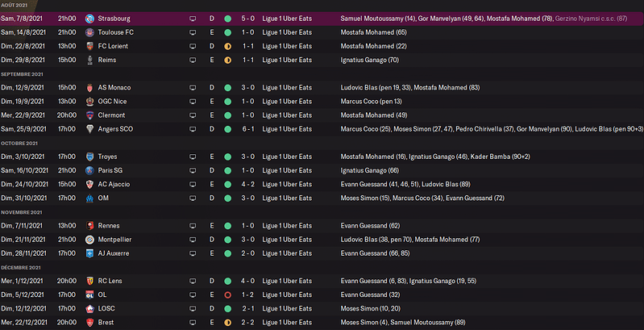
Task: Click the orange draw indicator in the FC Lorient row
Action: [x=227, y=45]
